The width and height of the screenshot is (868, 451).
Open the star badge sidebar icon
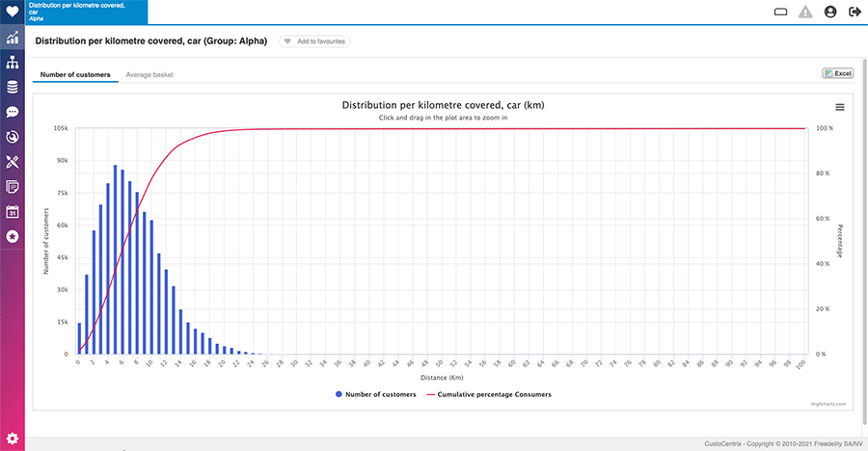(x=13, y=236)
